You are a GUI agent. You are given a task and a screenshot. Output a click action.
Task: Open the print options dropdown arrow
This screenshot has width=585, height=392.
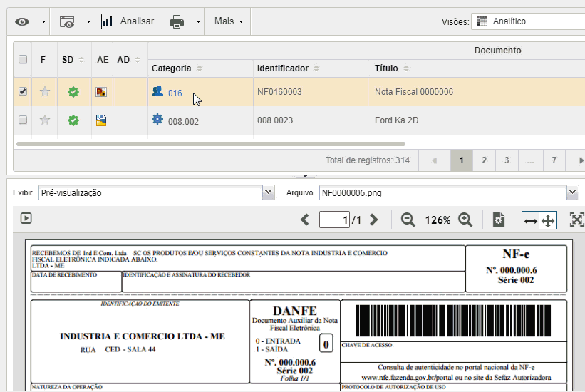point(199,21)
